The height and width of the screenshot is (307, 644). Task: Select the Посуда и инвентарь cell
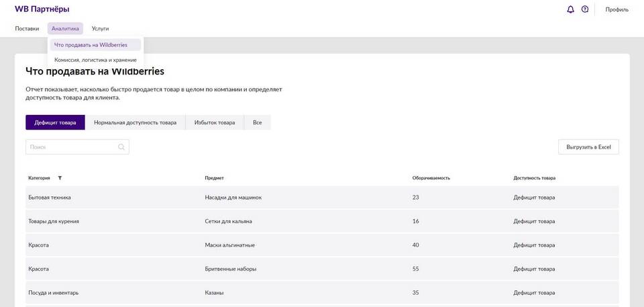54,293
